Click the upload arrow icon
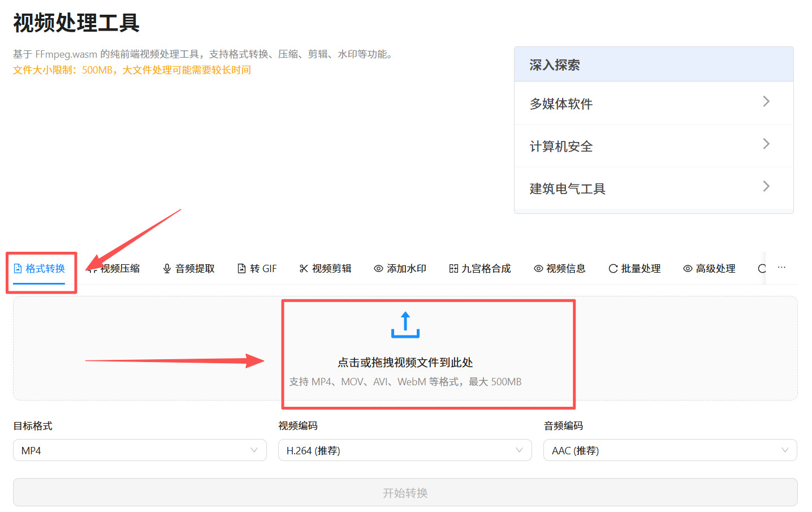 405,325
